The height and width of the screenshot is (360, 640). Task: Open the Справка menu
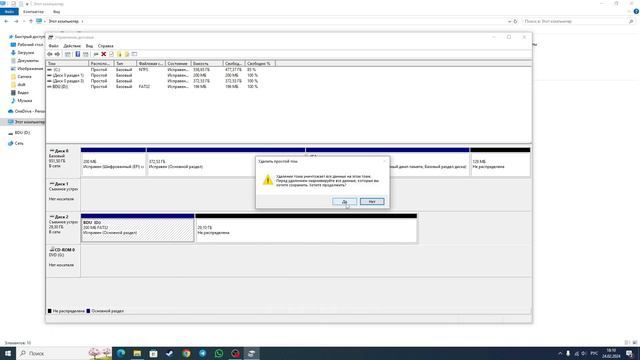[x=106, y=46]
